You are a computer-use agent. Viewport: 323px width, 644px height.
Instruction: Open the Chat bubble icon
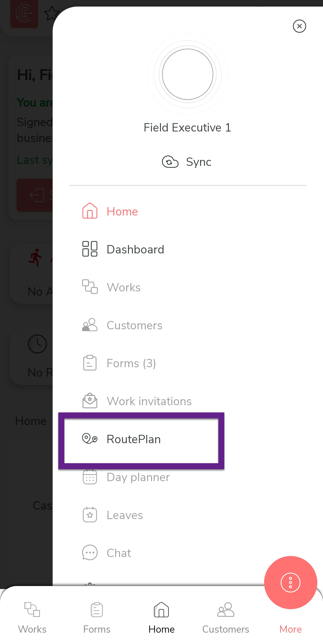coord(90,553)
